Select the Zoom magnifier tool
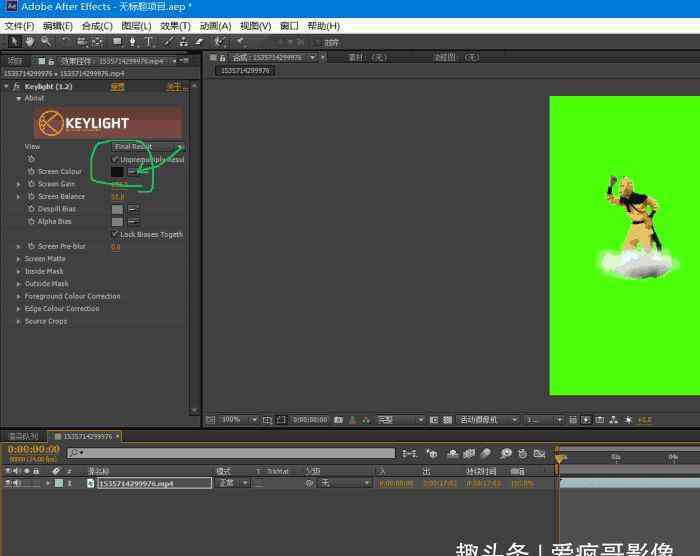Viewport: 700px width, 556px height. (x=46, y=42)
